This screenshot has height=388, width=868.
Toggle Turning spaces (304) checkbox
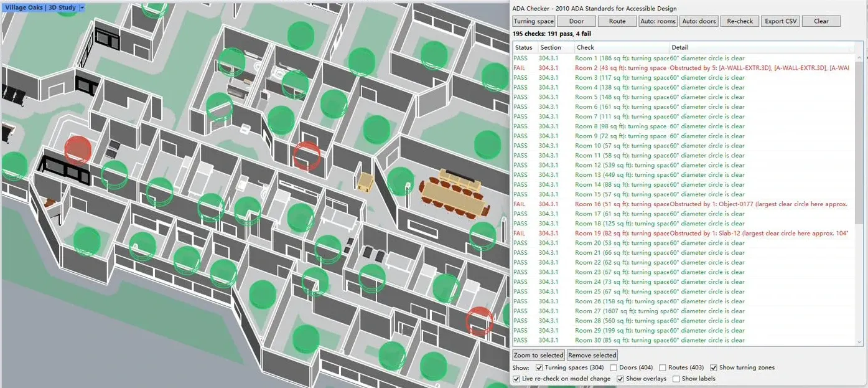(539, 367)
